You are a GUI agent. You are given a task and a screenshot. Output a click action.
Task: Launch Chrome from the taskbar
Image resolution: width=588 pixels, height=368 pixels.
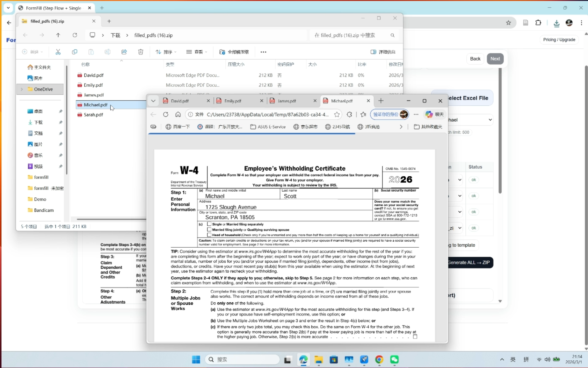click(x=379, y=359)
